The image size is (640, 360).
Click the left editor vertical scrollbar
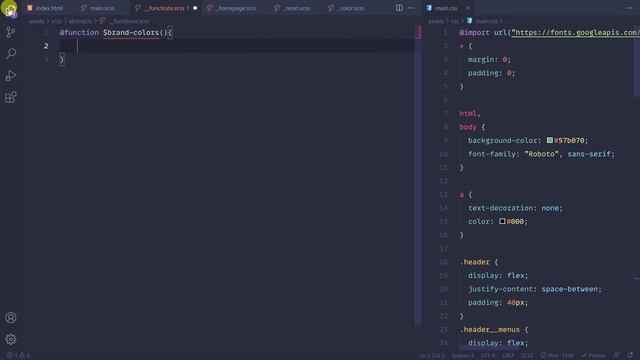[418, 176]
